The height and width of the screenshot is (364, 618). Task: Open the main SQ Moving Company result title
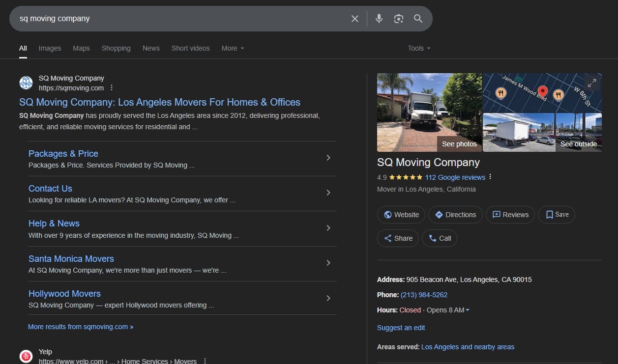pyautogui.click(x=160, y=102)
